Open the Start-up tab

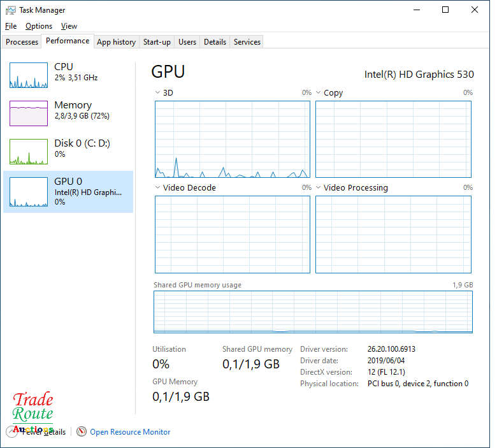click(x=157, y=42)
